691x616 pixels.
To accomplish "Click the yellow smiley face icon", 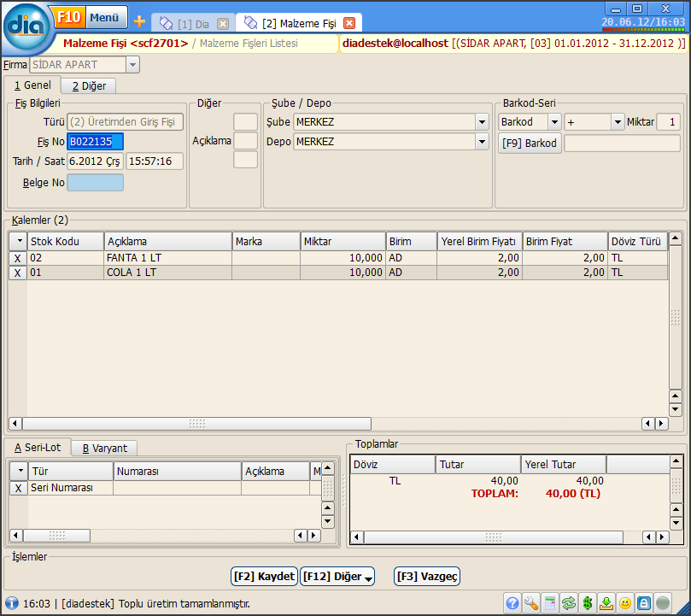I will click(x=625, y=603).
